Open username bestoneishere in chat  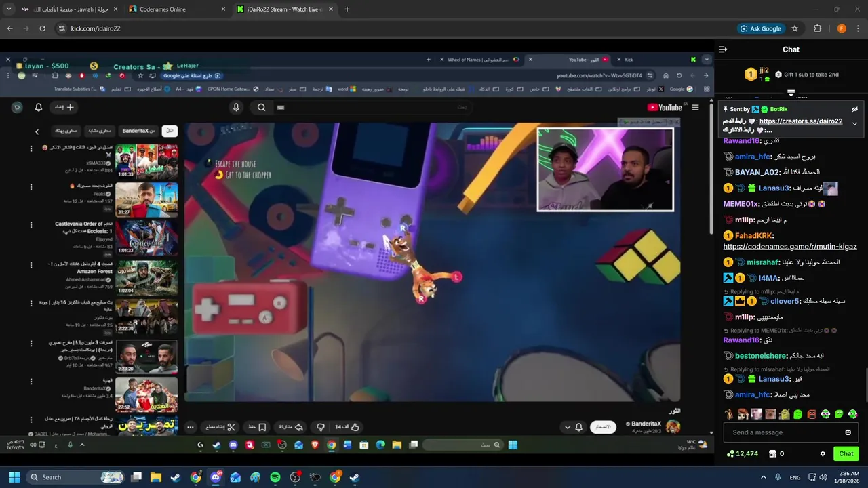coord(761,356)
